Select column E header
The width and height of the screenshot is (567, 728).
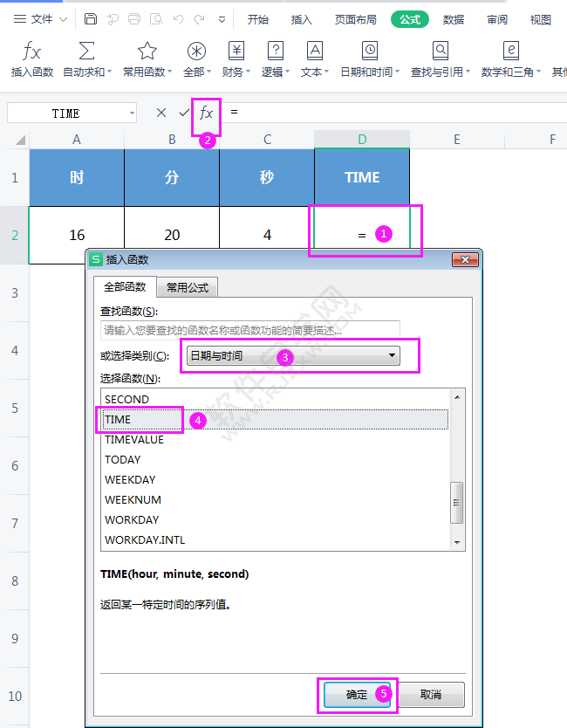point(457,140)
